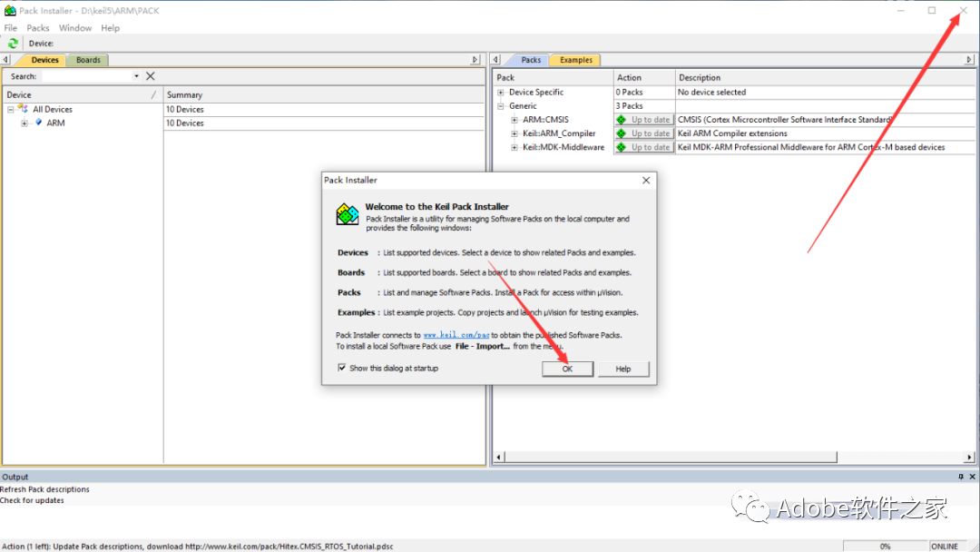Click the right scroll arrow near Devices tabs
This screenshot has height=552, width=980.
click(475, 59)
